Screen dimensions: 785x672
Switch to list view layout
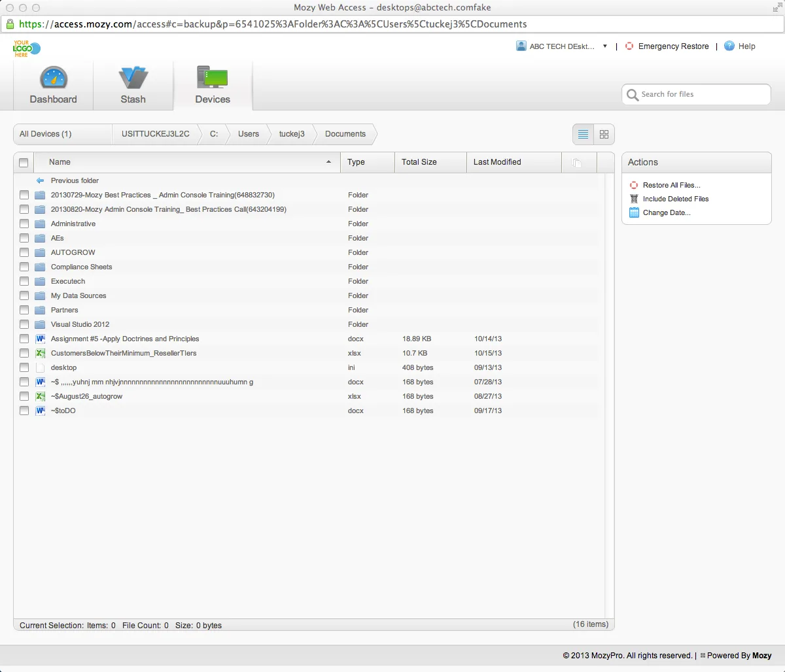[584, 134]
